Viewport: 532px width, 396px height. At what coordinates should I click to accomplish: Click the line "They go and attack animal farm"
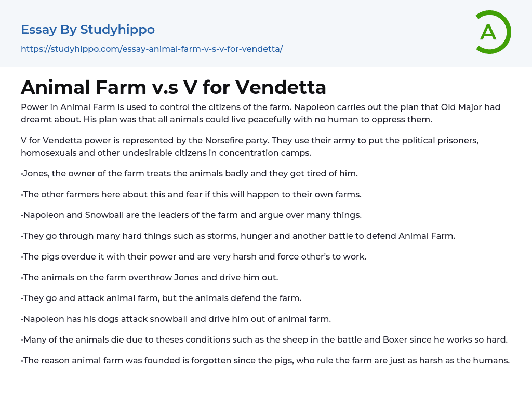coord(161,298)
